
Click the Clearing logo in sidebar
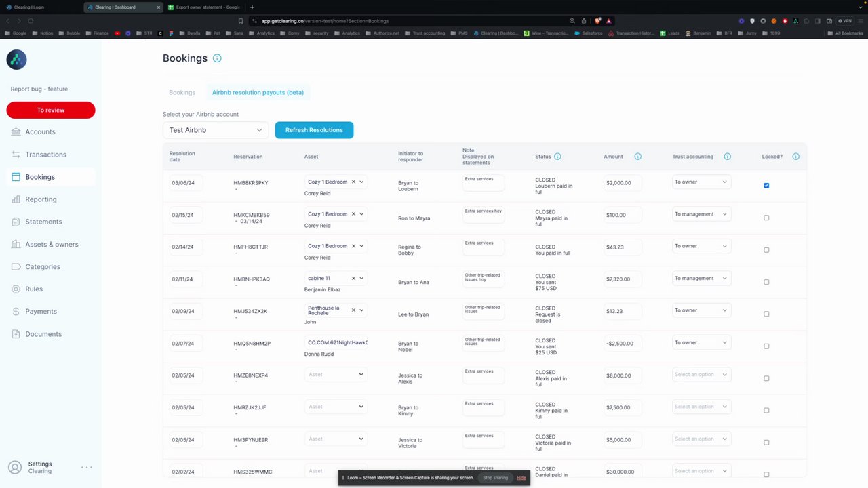[x=17, y=60]
